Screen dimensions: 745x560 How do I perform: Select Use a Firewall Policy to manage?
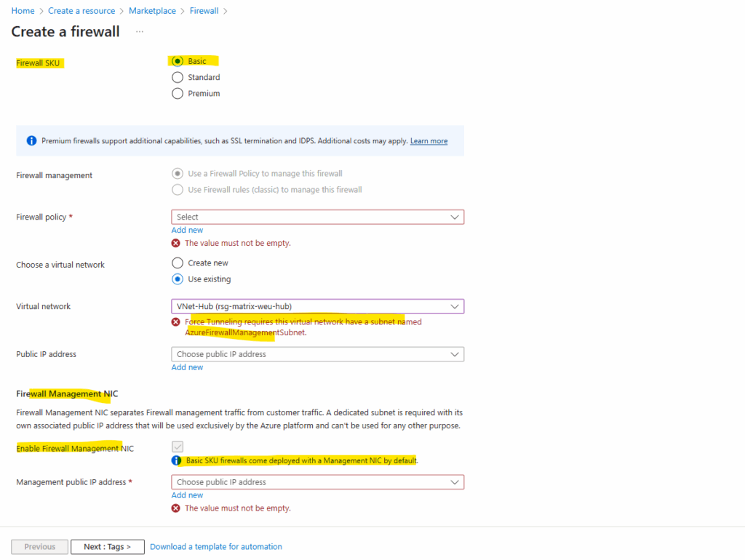[x=178, y=173]
